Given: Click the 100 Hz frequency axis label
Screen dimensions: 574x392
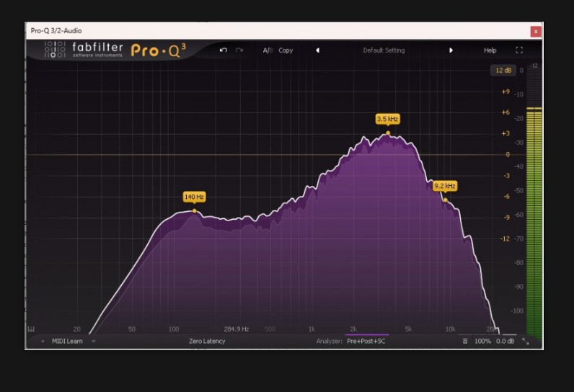Looking at the screenshot, I should [x=174, y=329].
